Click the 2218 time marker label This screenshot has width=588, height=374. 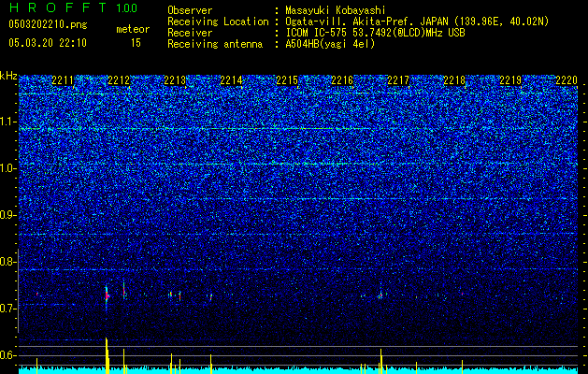click(454, 80)
